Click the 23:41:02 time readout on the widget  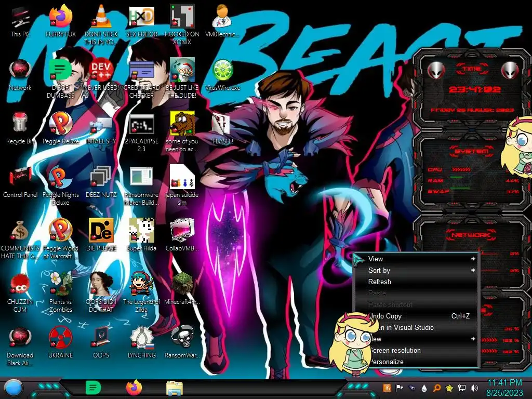[474, 89]
